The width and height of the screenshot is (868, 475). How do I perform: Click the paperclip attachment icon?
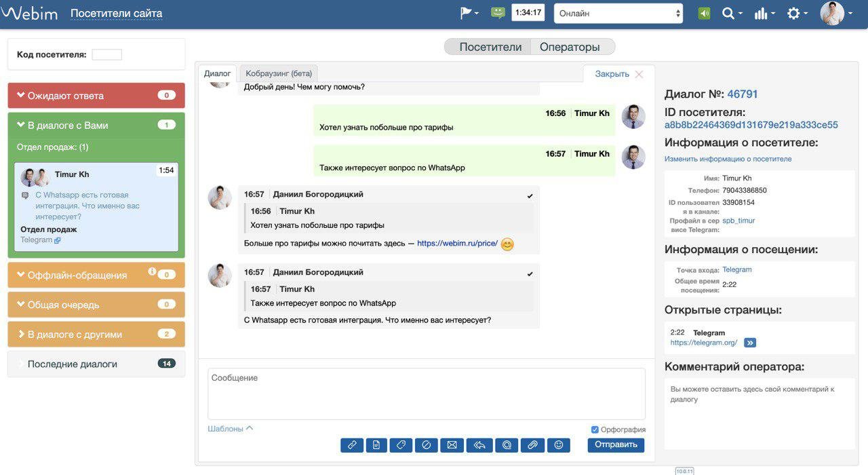[532, 445]
